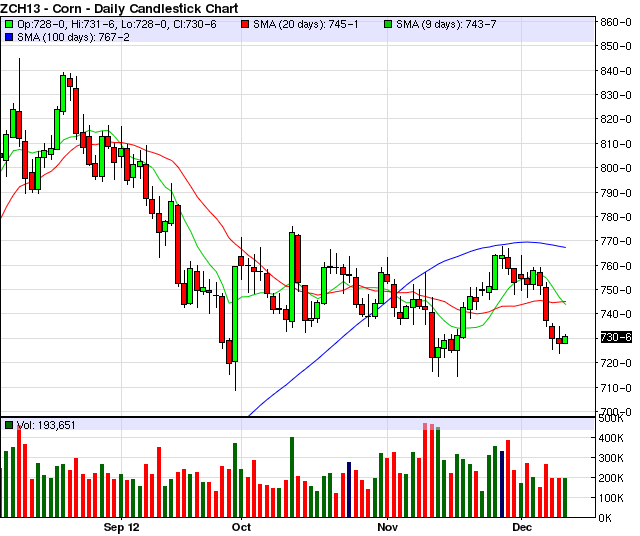Image resolution: width=640 pixels, height=536 pixels.
Task: Click the 'SMA (9 days): 743-7' label
Action: point(446,24)
